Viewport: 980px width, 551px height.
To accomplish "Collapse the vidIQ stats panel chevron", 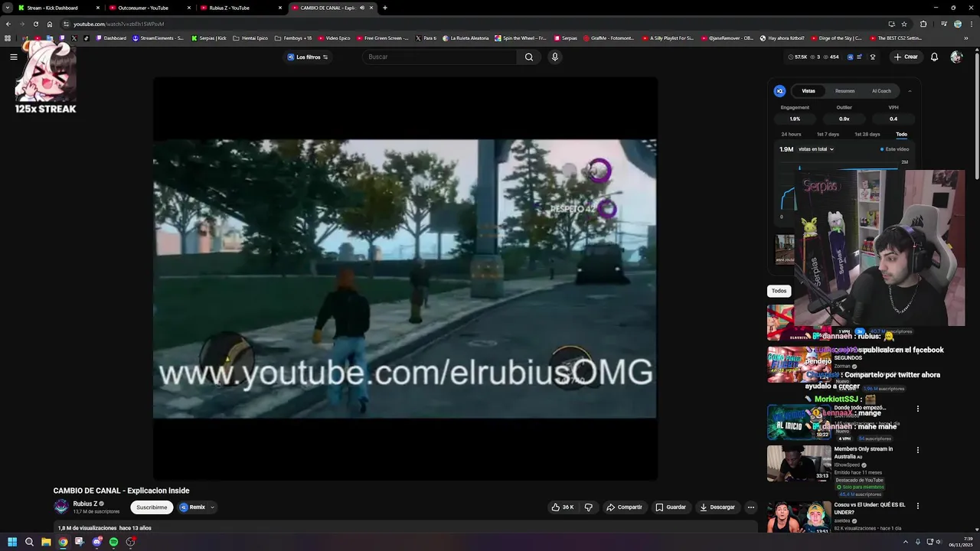I will (910, 91).
